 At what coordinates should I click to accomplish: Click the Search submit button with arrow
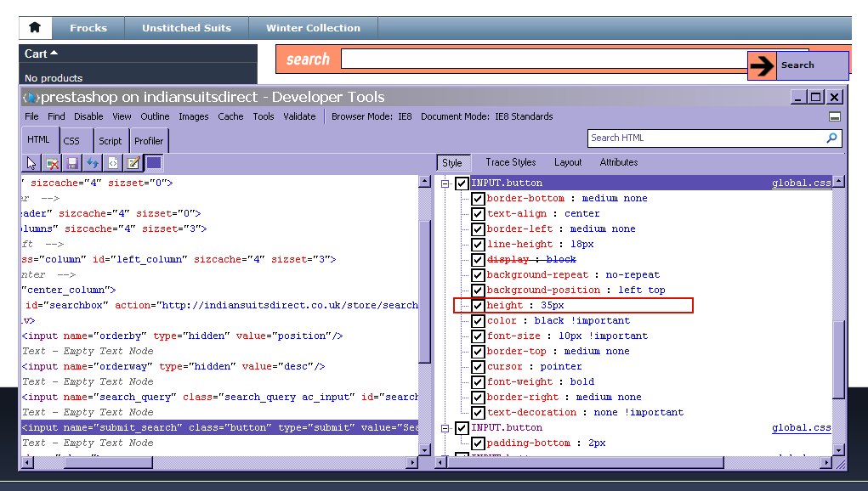click(x=797, y=65)
